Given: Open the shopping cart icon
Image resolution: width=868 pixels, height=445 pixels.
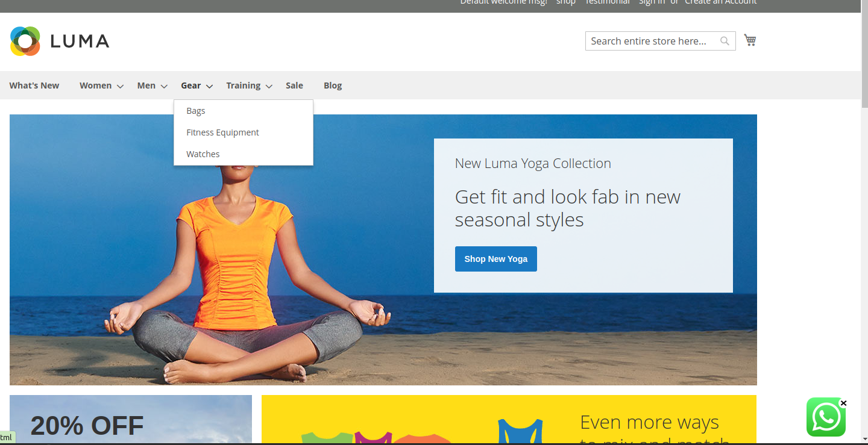Looking at the screenshot, I should click(x=750, y=40).
